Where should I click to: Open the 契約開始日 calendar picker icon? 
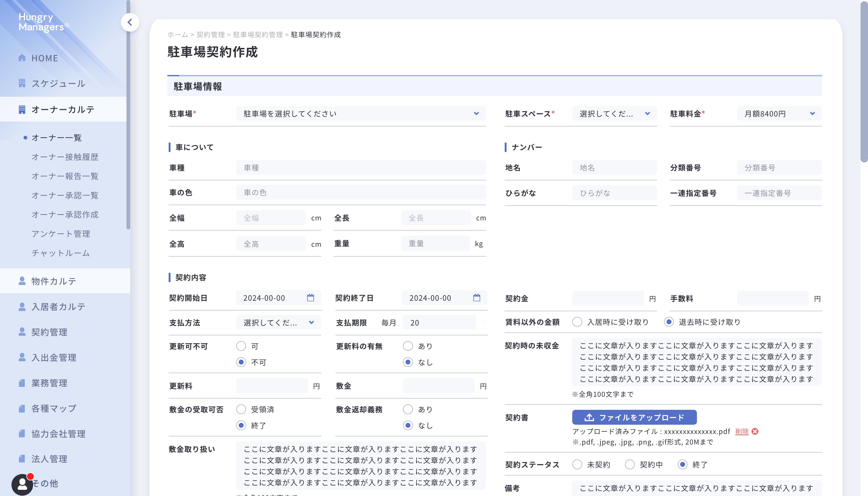[310, 298]
